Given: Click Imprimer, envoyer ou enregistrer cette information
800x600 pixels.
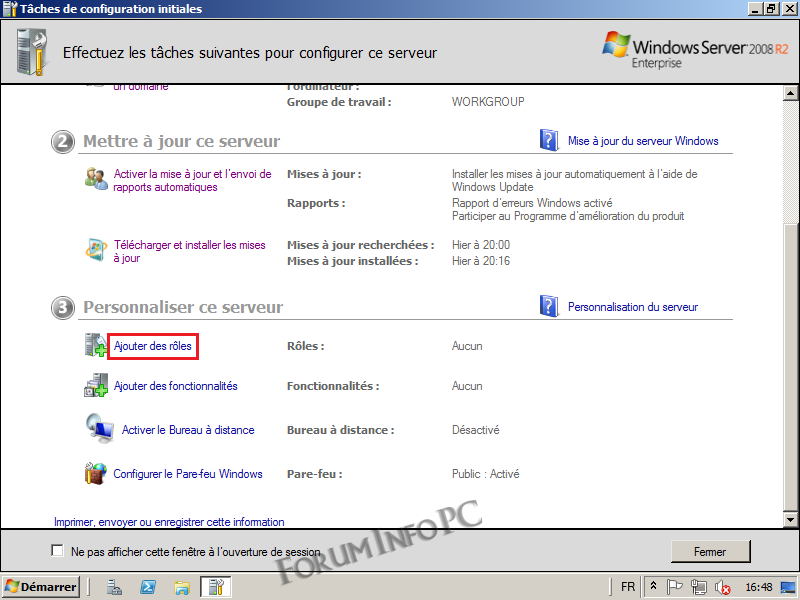Looking at the screenshot, I should [x=169, y=521].
